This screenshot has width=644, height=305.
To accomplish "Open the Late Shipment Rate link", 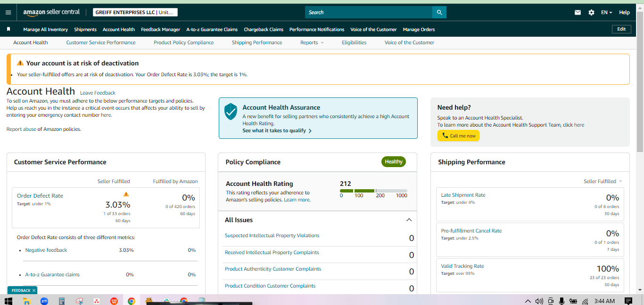I will tap(463, 195).
